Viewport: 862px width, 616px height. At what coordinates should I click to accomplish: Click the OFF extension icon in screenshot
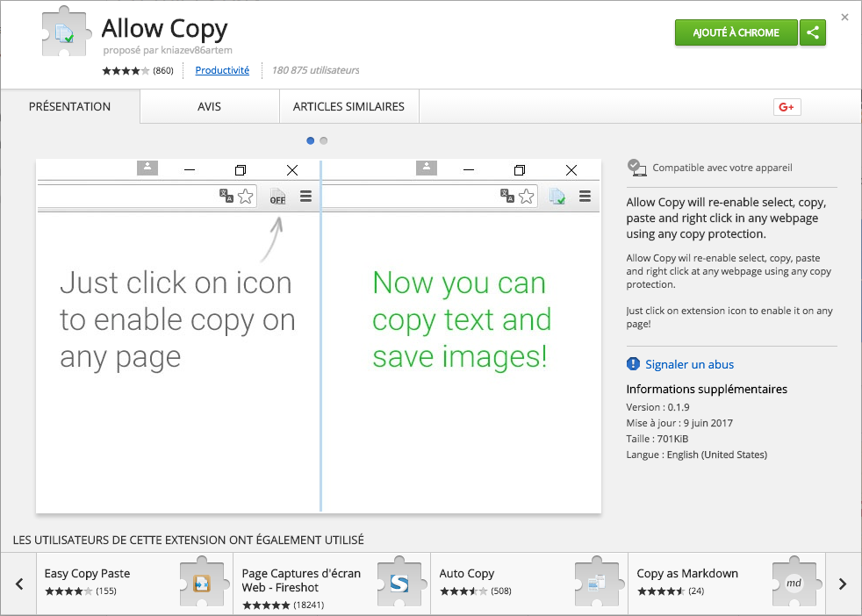(277, 197)
